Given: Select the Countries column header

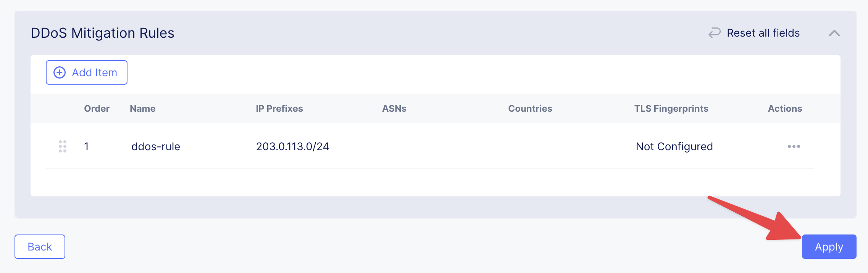Looking at the screenshot, I should pyautogui.click(x=530, y=109).
